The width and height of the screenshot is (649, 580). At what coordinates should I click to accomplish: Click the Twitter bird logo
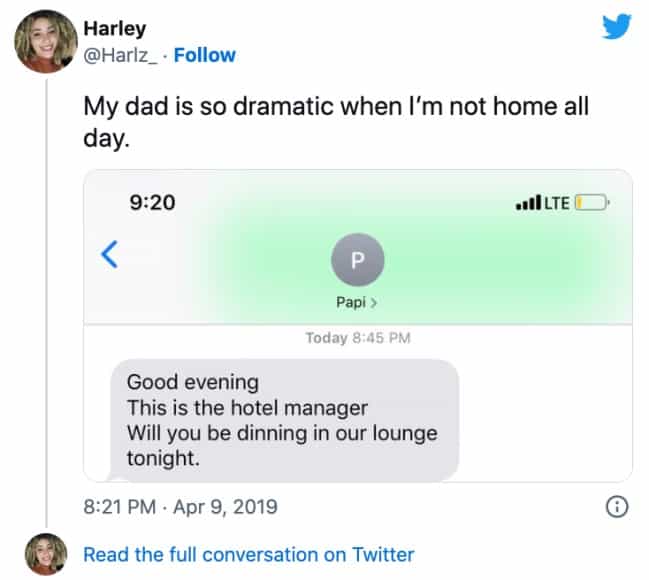pos(617,27)
